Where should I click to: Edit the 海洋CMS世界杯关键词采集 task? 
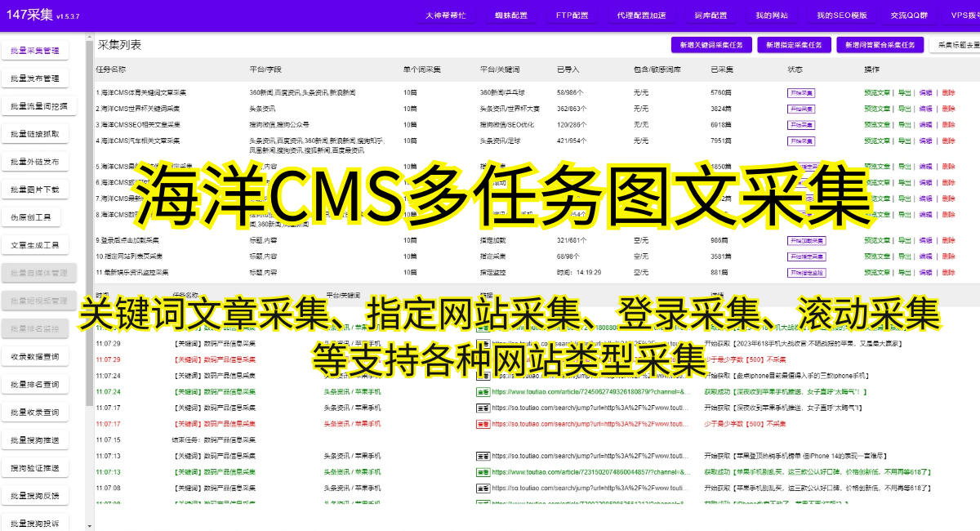[925, 109]
